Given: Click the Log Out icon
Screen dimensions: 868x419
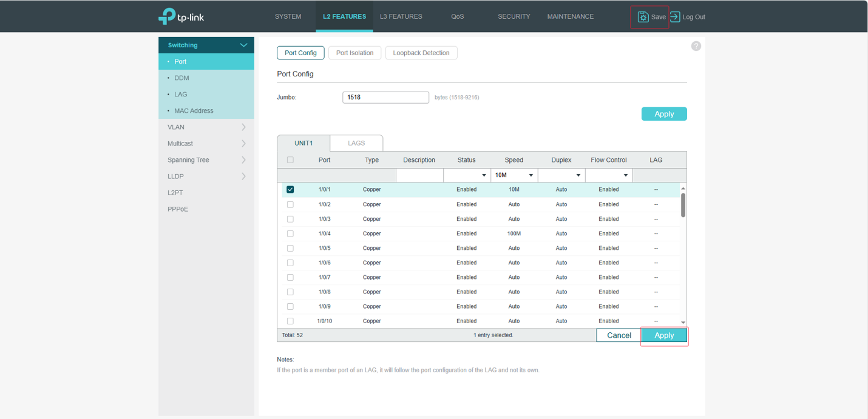Looking at the screenshot, I should [x=675, y=17].
